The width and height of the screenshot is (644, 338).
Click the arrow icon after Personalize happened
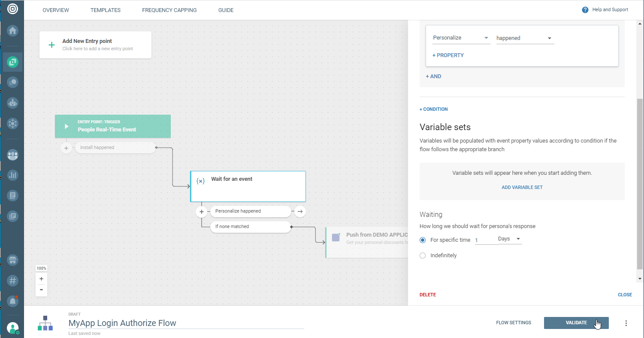[x=300, y=211]
